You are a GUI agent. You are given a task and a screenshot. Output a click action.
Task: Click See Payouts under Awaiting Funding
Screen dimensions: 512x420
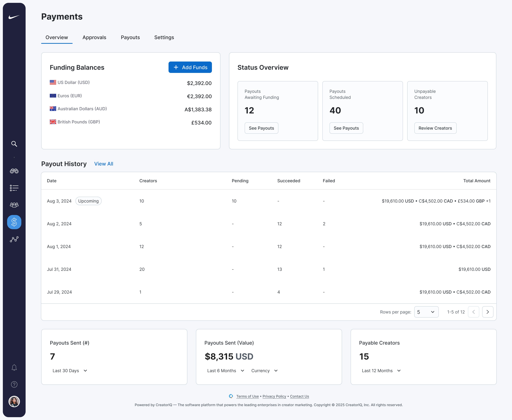pyautogui.click(x=261, y=128)
